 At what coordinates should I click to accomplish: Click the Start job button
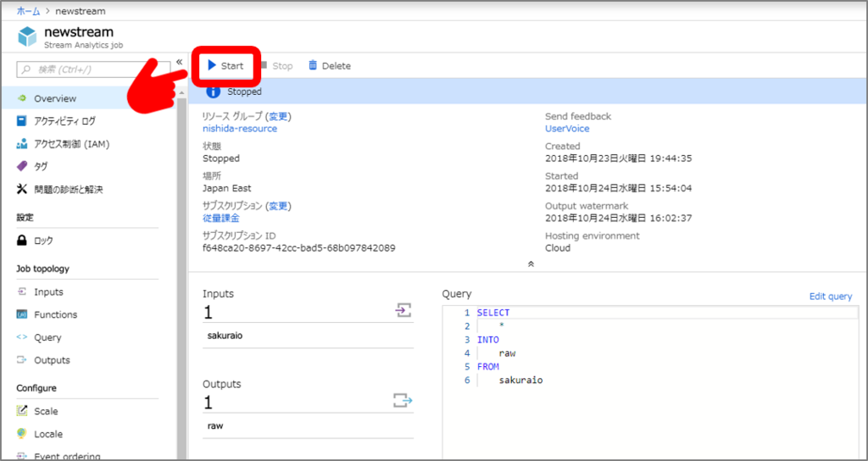pyautogui.click(x=225, y=66)
